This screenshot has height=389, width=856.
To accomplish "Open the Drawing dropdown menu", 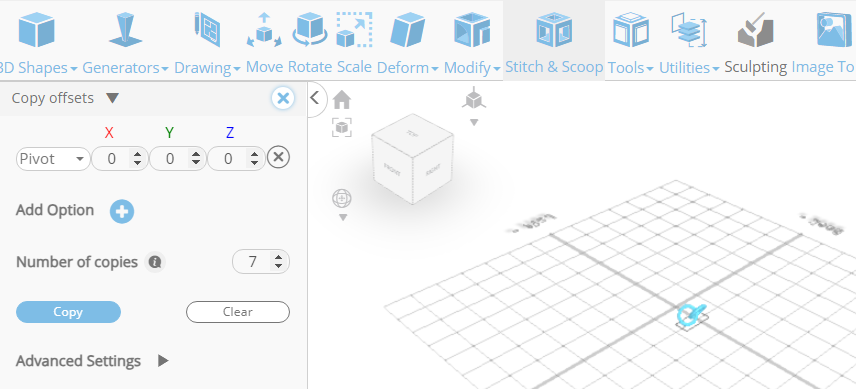I will (236, 69).
